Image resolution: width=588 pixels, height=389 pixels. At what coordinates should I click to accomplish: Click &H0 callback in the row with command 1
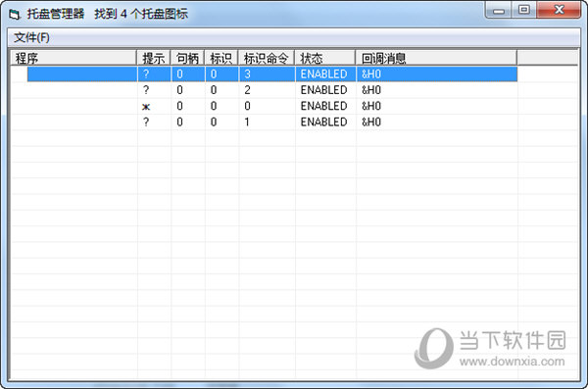371,122
